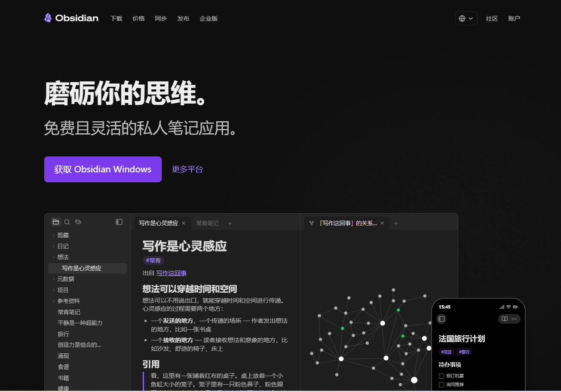Collapse the left sidebar panel icon
This screenshot has width=561, height=392.
tap(119, 222)
